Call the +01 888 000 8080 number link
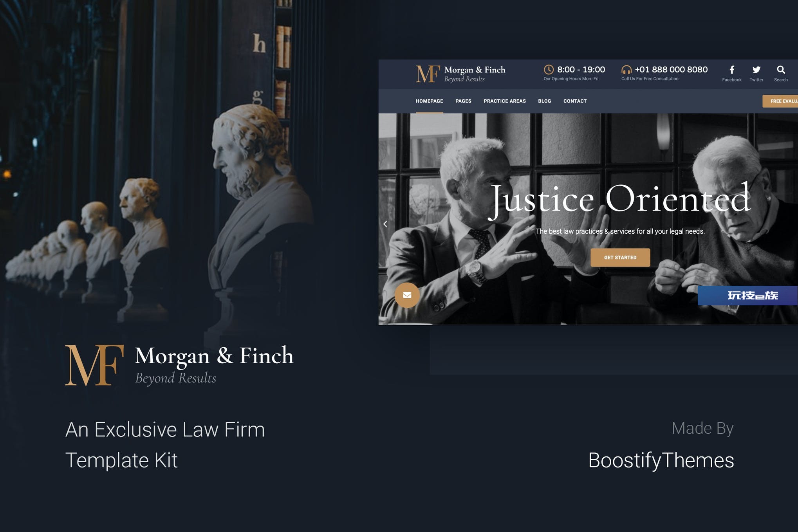 coord(671,70)
